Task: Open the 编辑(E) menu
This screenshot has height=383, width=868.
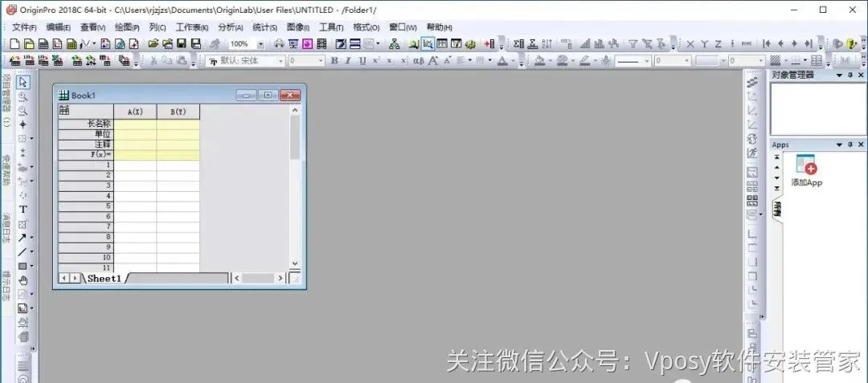Action: click(x=59, y=27)
